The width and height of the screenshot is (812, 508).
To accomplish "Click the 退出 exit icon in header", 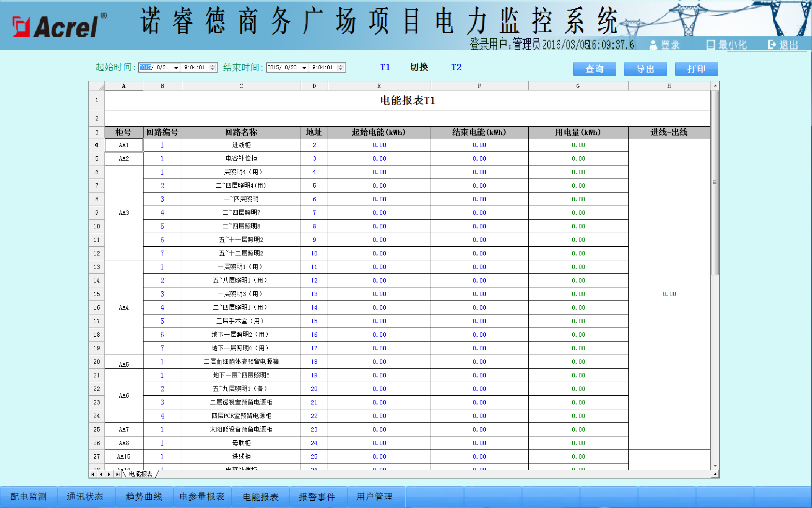I will 771,45.
